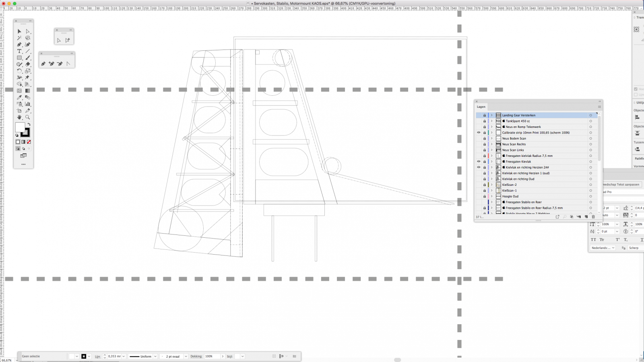
Task: Select Delete Anchor Point tool in floating pen panel
Action: click(60, 64)
